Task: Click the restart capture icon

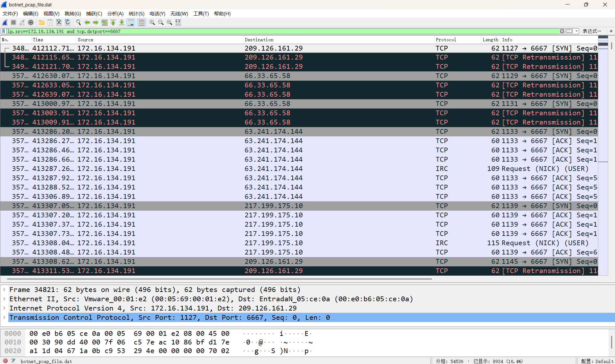Action: [22, 22]
